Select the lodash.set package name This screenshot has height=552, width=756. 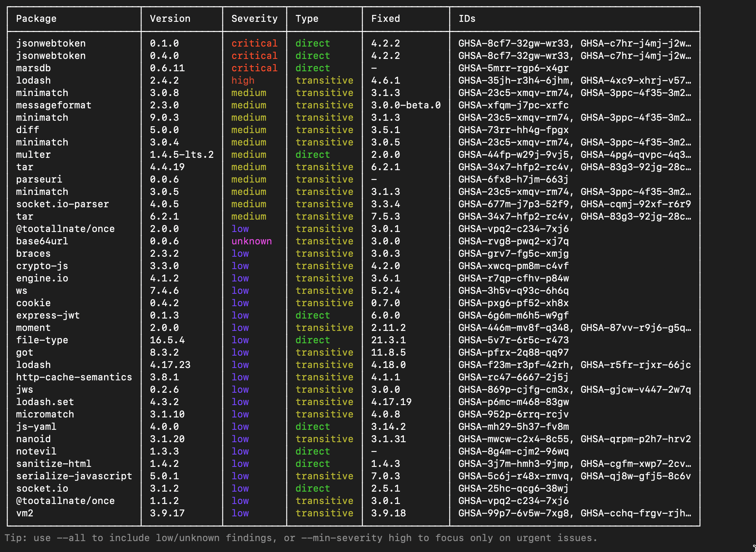point(45,402)
